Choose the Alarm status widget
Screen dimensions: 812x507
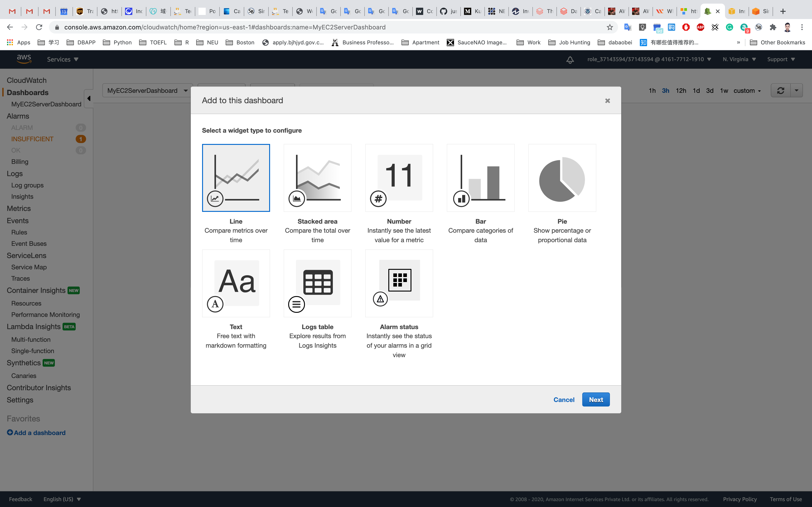399,283
